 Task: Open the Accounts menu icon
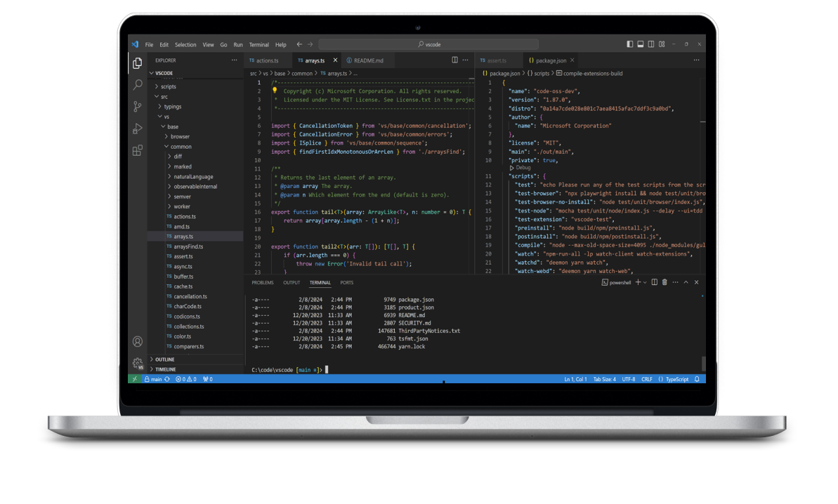[x=138, y=342]
